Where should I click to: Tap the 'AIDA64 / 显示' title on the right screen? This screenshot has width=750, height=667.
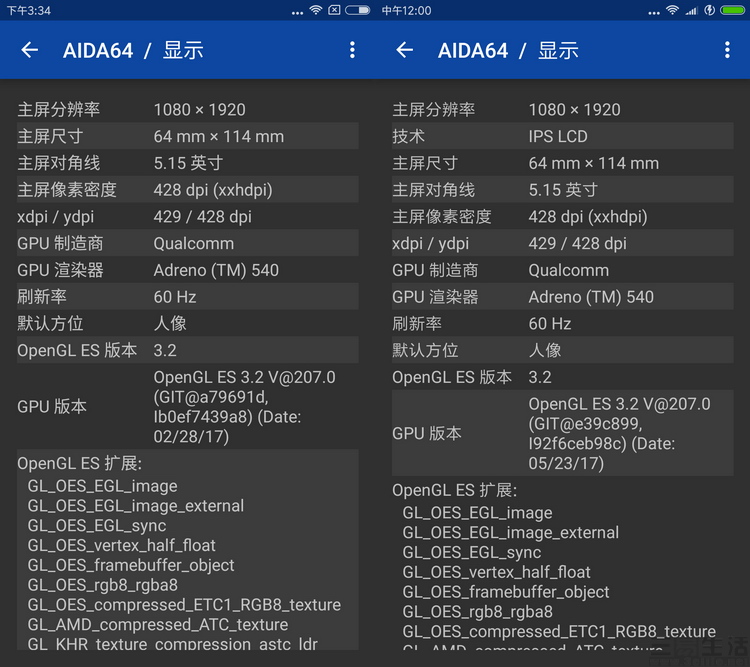pos(508,50)
